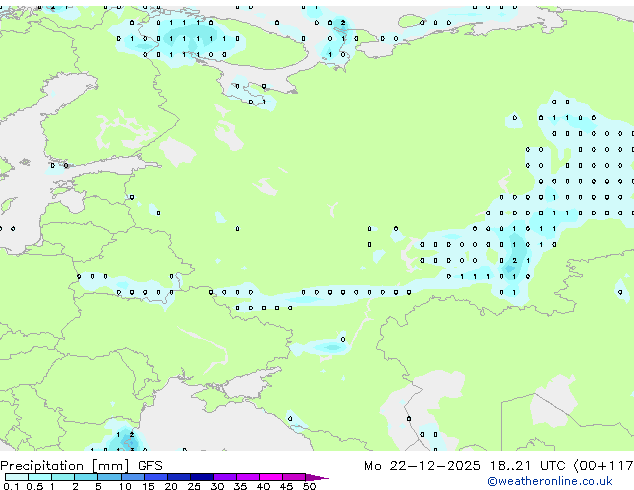
Task: Click the legend swatch between 15 and 20
Action: click(x=155, y=477)
